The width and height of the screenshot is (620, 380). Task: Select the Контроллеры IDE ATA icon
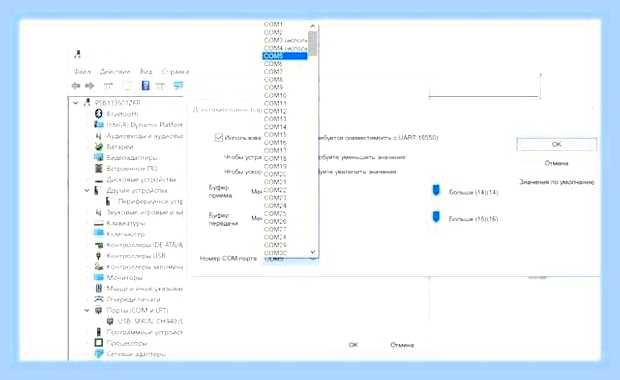(x=99, y=245)
